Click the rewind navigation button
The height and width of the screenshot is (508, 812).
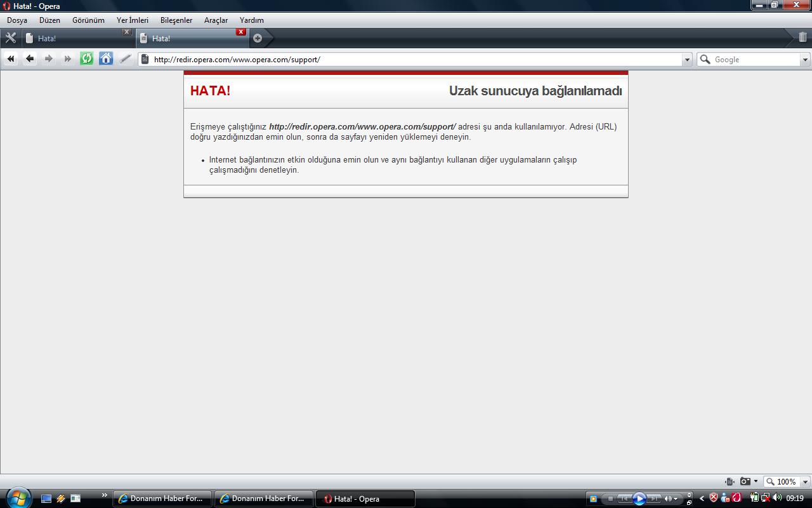[x=11, y=59]
